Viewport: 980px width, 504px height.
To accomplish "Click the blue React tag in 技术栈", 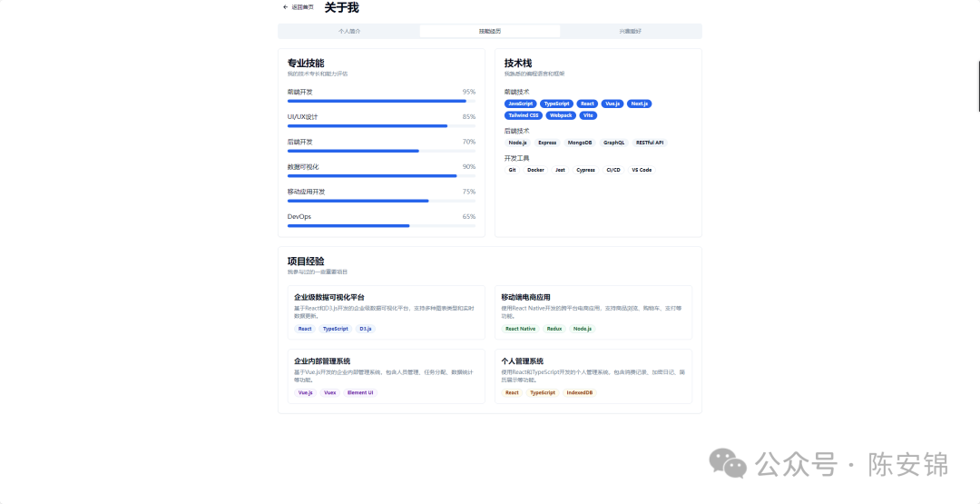I will coord(587,104).
